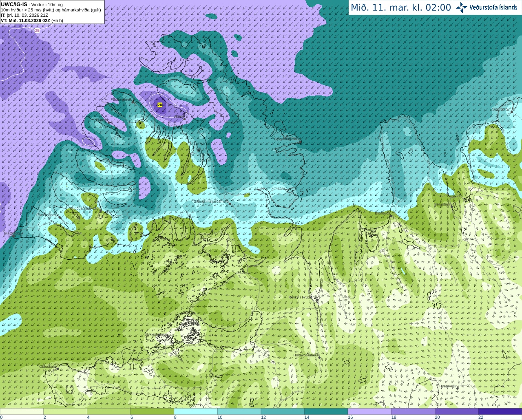Click the 8–10 m/s cyan legend swatch

(196, 411)
